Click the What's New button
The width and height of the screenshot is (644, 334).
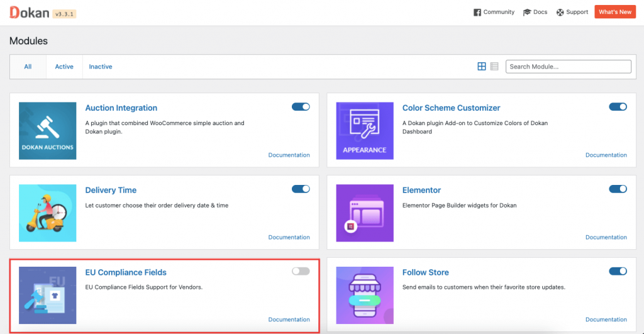[x=615, y=12]
